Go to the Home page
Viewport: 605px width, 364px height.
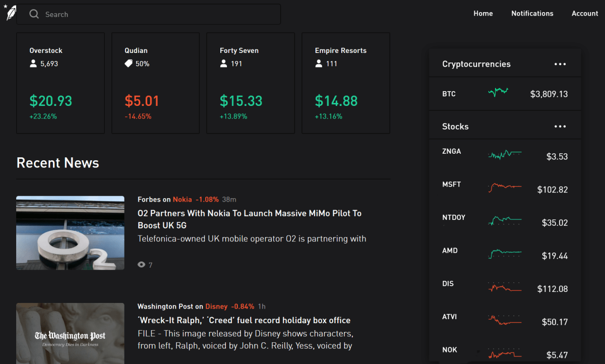pyautogui.click(x=483, y=14)
